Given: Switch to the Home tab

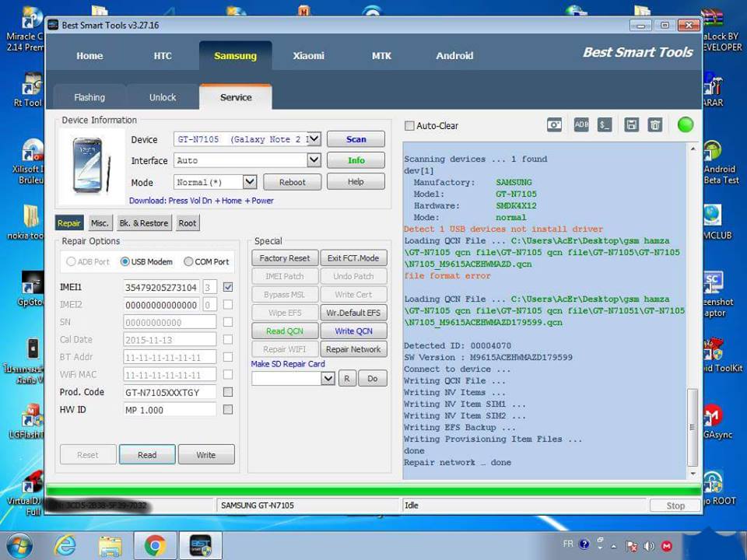Looking at the screenshot, I should (x=89, y=56).
